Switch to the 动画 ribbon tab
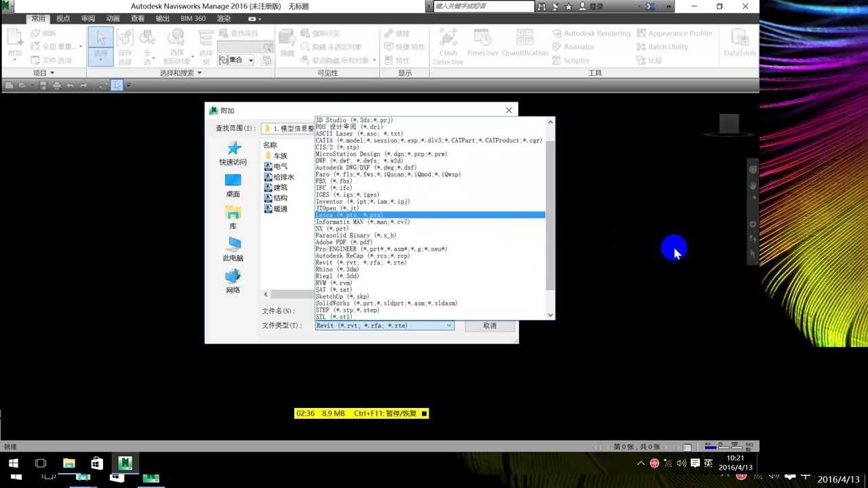The height and width of the screenshot is (488, 868). pos(113,19)
